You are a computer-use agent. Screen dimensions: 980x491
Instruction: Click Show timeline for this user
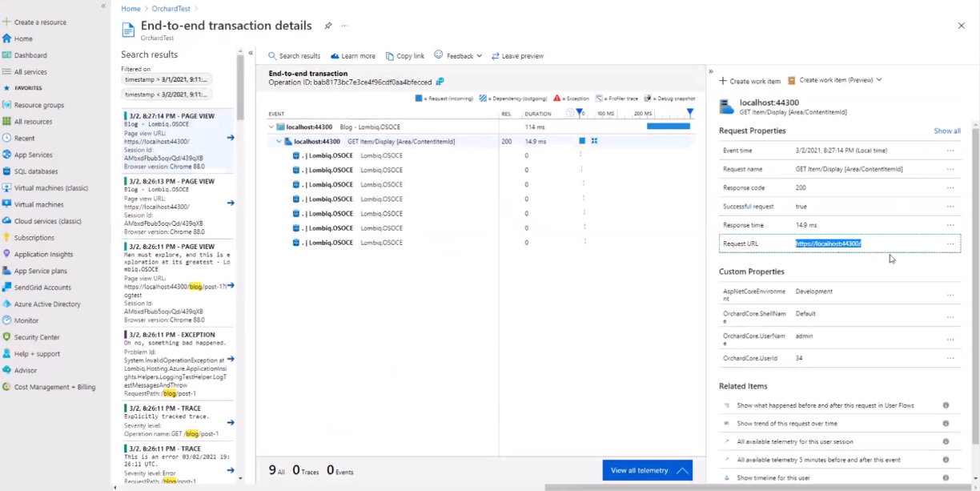pyautogui.click(x=773, y=477)
